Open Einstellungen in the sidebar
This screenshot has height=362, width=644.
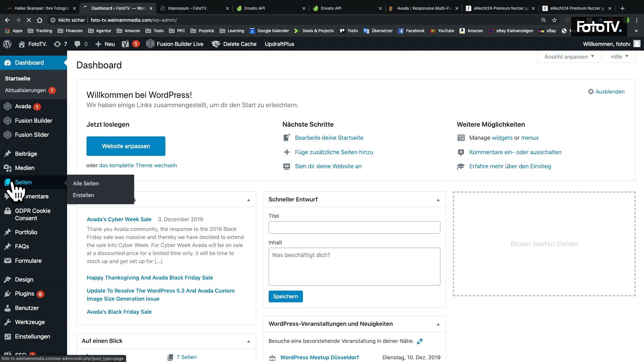tap(33, 337)
